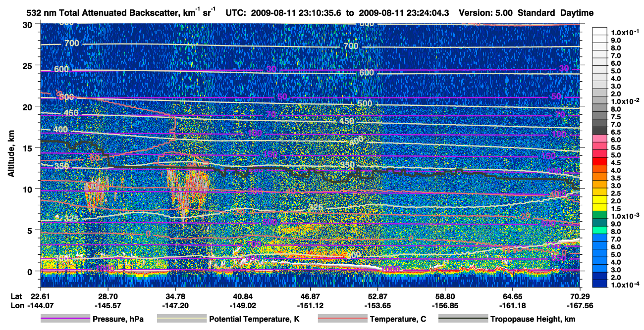Click longitude value -144.07

pyautogui.click(x=41, y=305)
